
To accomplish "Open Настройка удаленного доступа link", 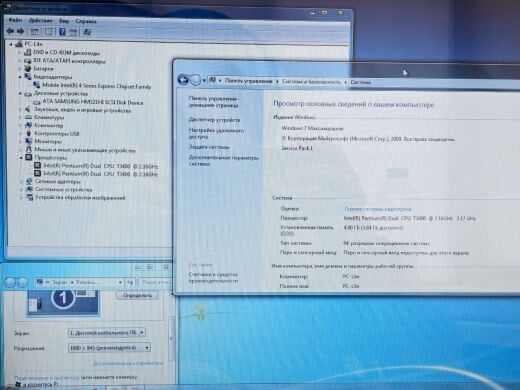I will [216, 133].
